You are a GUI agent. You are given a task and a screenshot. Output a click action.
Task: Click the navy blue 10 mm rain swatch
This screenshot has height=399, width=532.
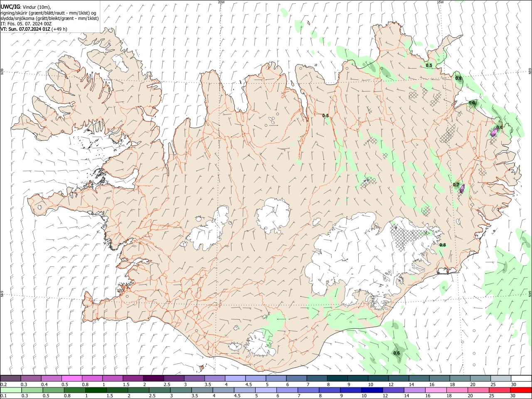[x=372, y=390]
